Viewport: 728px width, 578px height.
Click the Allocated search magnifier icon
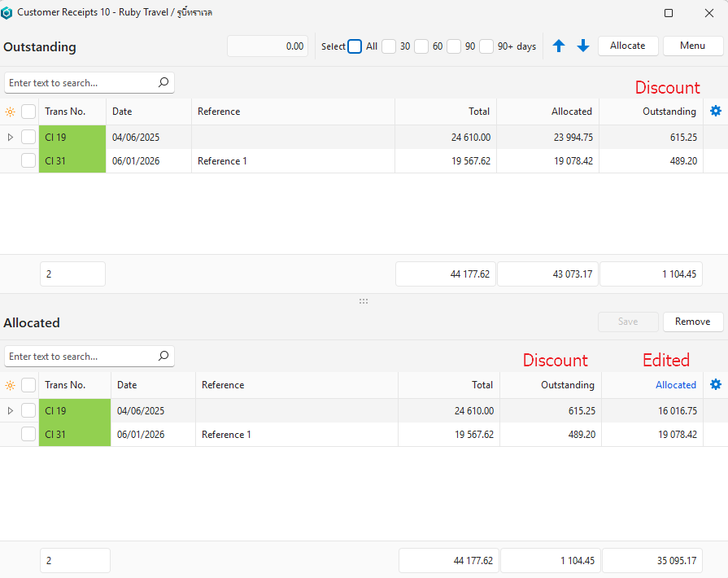click(163, 356)
